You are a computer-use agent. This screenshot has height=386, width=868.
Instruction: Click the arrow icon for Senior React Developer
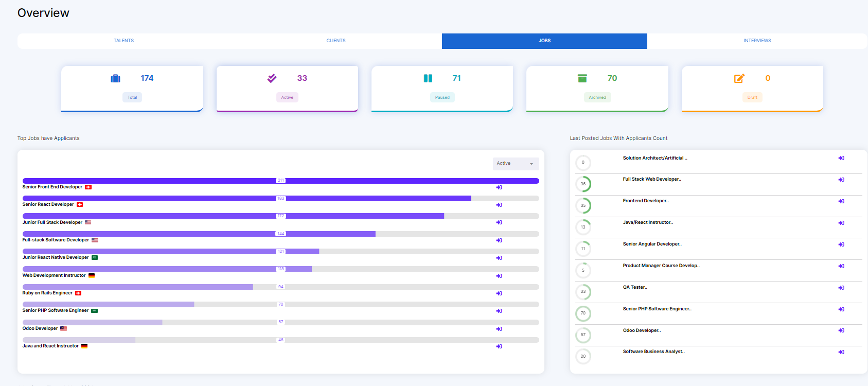[x=499, y=205]
